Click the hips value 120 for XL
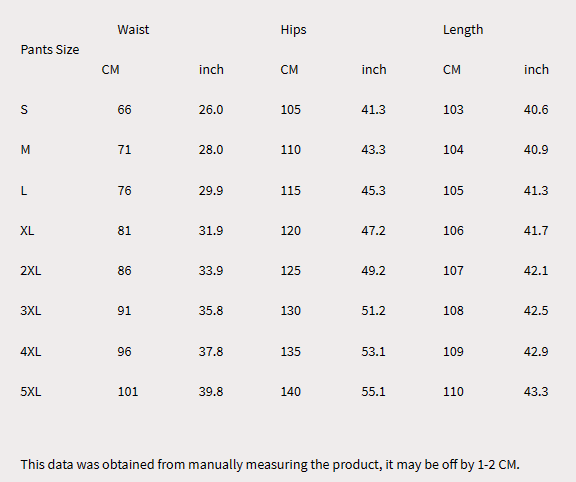The width and height of the screenshot is (576, 482). (291, 230)
